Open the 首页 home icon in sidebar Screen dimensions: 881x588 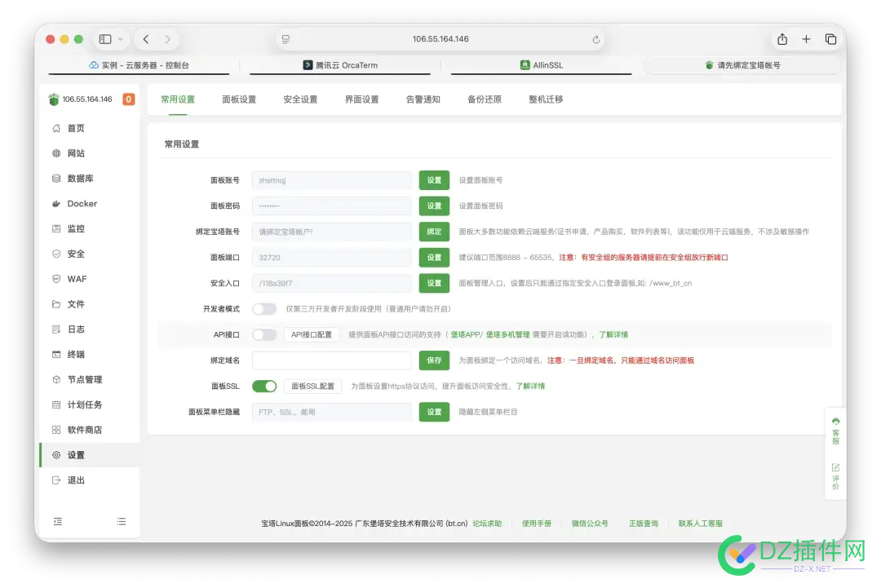tap(56, 128)
